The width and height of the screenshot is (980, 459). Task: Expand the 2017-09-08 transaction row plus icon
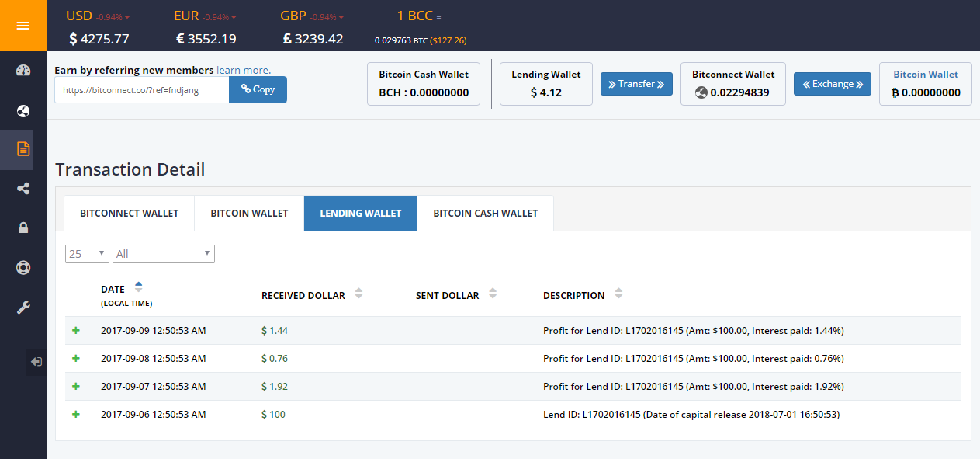tap(76, 358)
